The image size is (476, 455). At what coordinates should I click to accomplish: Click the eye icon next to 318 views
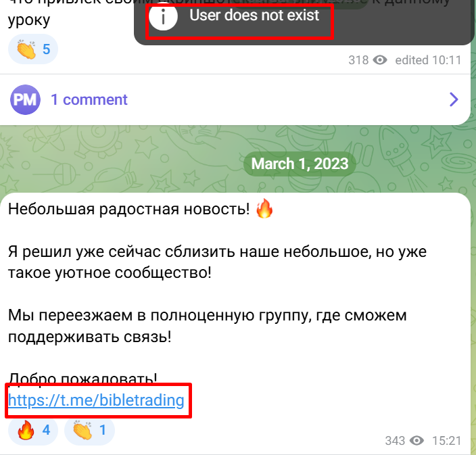pyautogui.click(x=380, y=60)
